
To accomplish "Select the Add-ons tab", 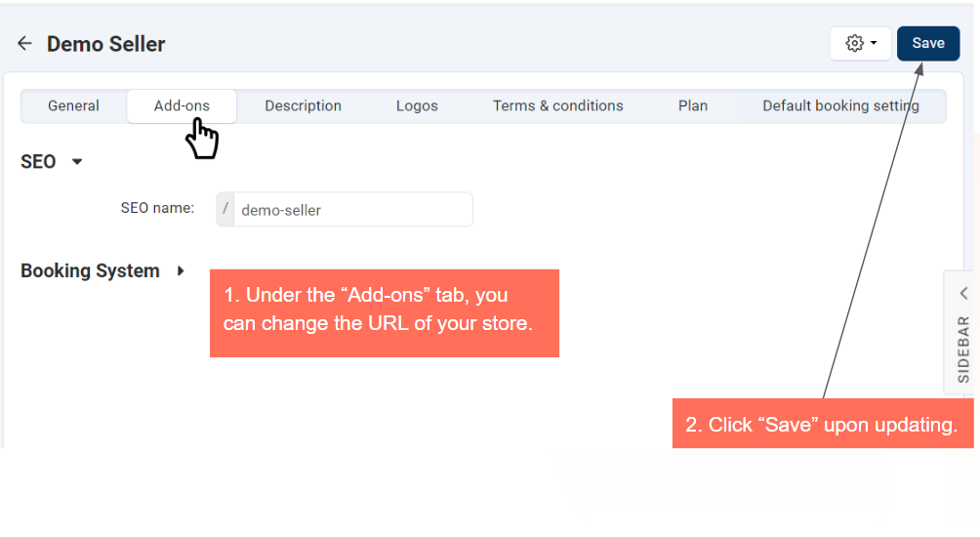I will (x=182, y=105).
